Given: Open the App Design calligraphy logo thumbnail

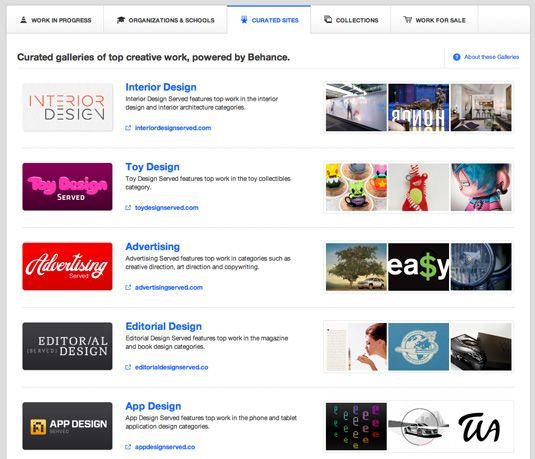Looking at the screenshot, I should click(481, 427).
